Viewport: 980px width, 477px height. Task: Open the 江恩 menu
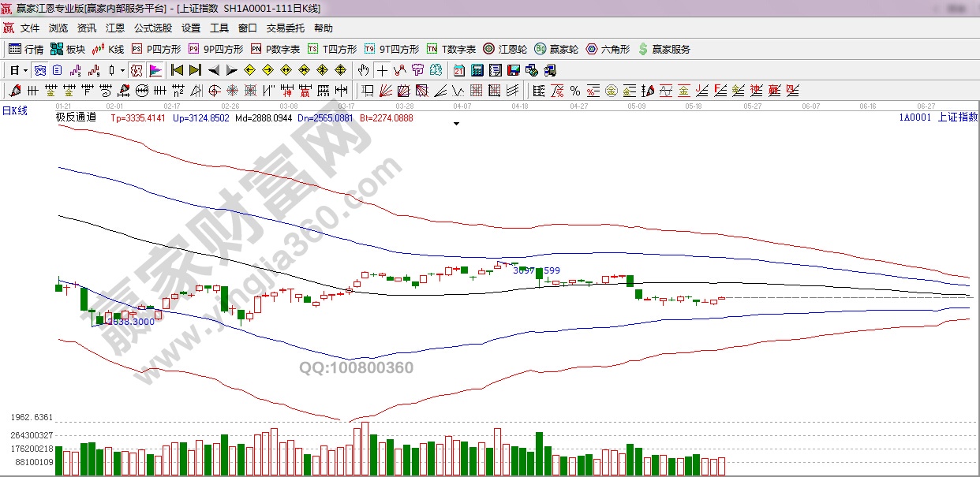click(x=115, y=28)
